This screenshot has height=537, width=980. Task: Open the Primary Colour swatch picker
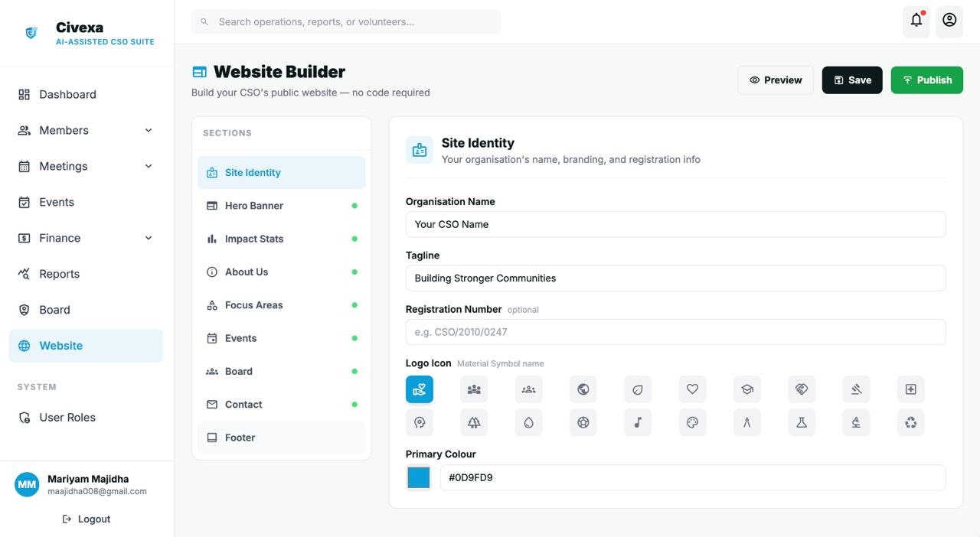[x=419, y=477]
